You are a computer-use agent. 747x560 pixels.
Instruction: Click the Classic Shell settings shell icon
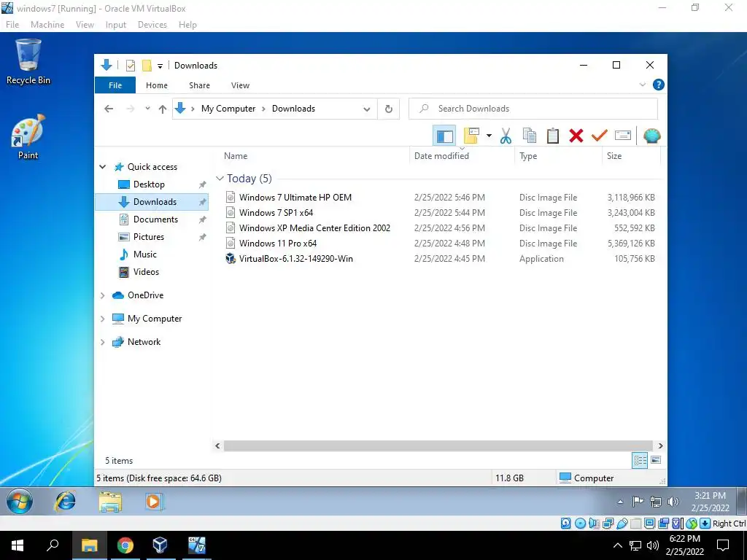pos(651,136)
